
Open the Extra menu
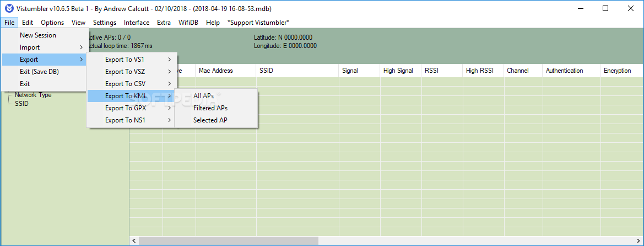point(164,23)
